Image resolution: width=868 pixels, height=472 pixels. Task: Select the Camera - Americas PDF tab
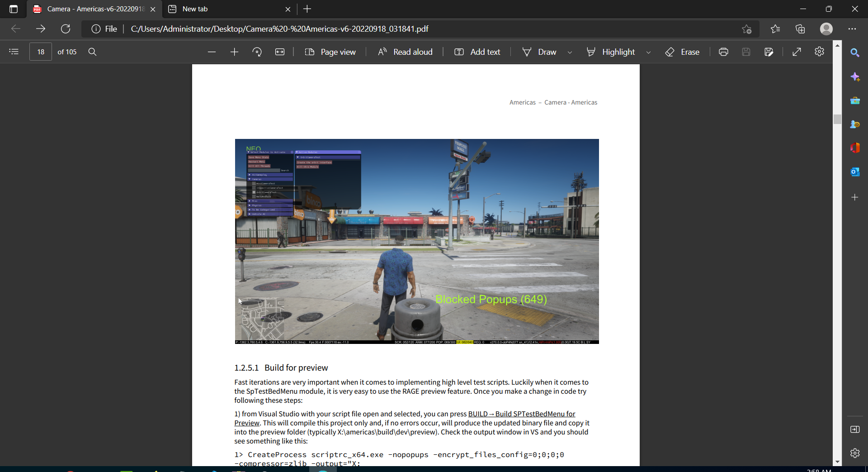(95, 9)
